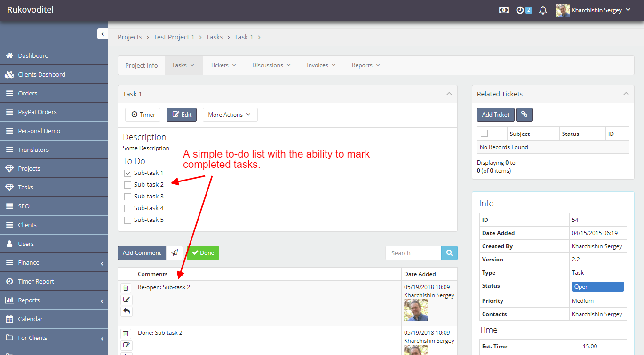Click the Calendar icon in the sidebar
Screen dimensions: 644x355
(x=9, y=319)
